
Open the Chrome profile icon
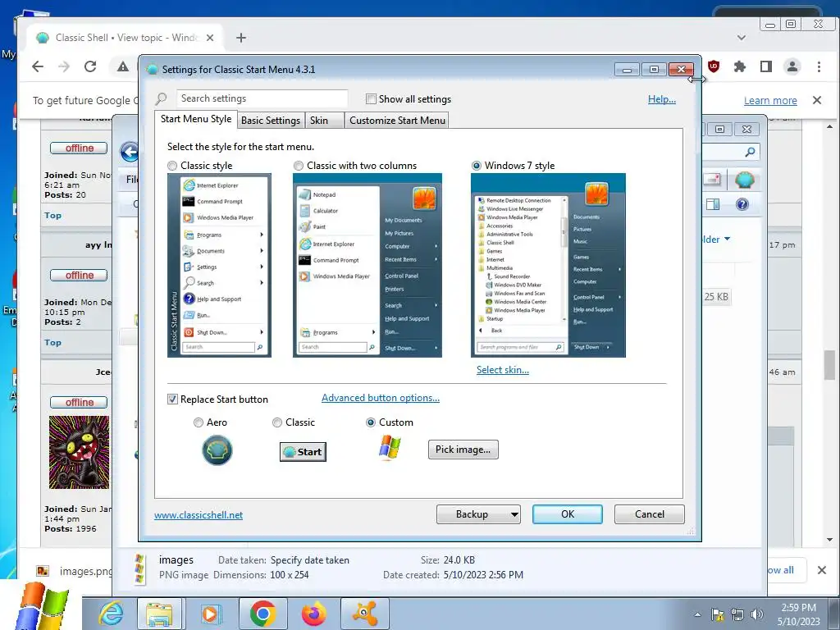coord(792,66)
